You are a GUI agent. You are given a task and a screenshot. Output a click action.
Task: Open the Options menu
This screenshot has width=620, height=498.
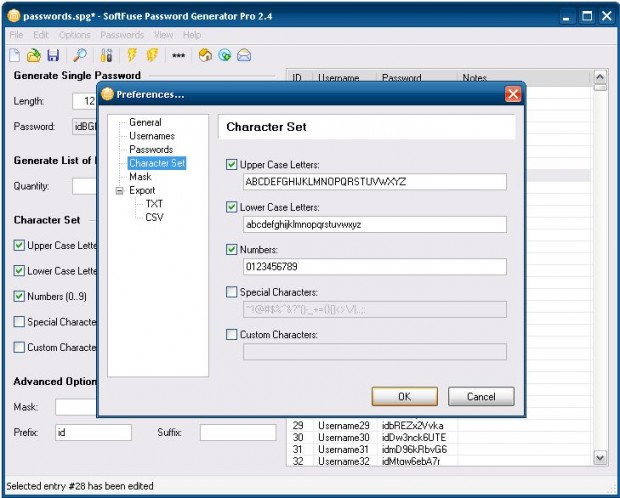[x=74, y=35]
